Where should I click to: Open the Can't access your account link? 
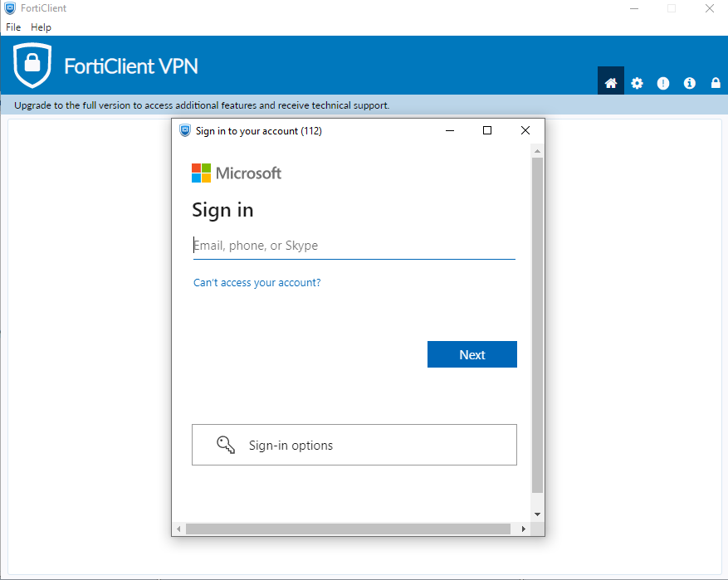click(x=257, y=282)
